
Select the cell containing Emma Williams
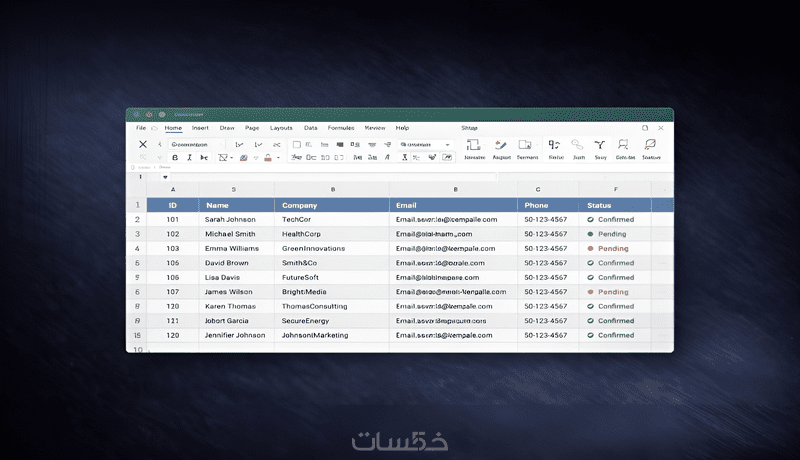coord(237,249)
